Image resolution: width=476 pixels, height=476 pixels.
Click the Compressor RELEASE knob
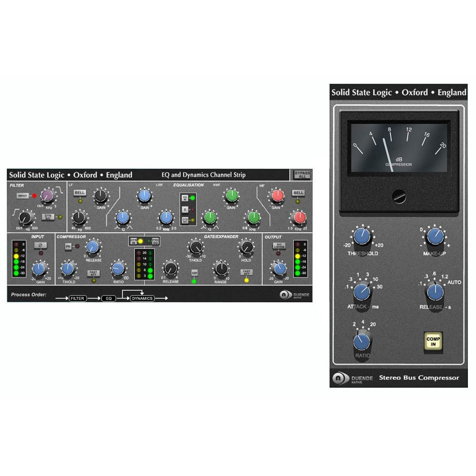pyautogui.click(x=92, y=247)
